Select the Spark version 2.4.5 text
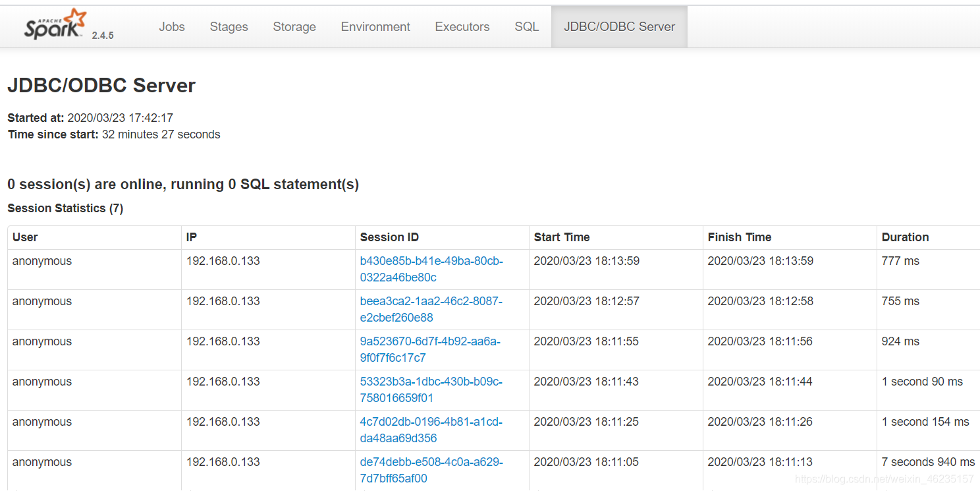Viewport: 980px width, 491px height. 103,36
